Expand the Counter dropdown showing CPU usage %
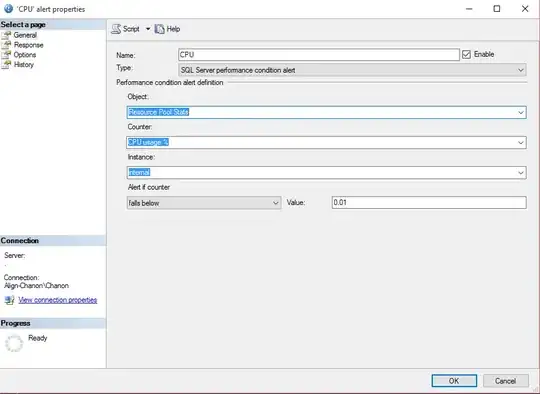This screenshot has width=540, height=394. click(521, 143)
